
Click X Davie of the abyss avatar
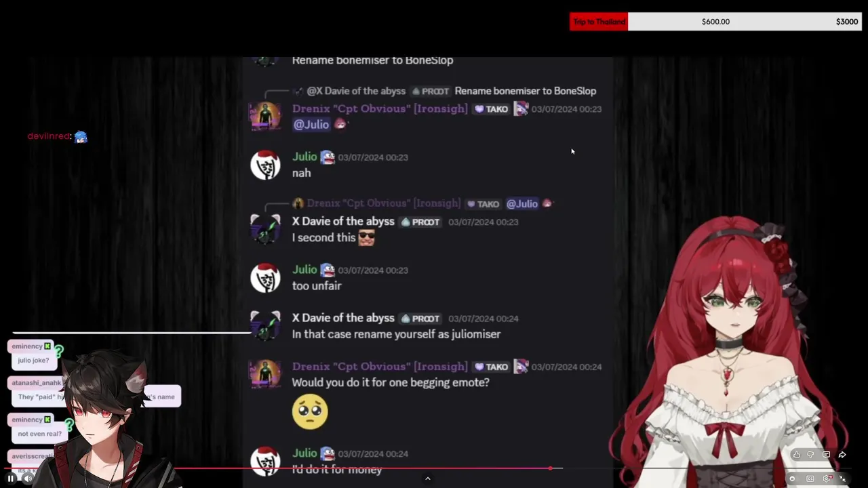click(x=265, y=228)
